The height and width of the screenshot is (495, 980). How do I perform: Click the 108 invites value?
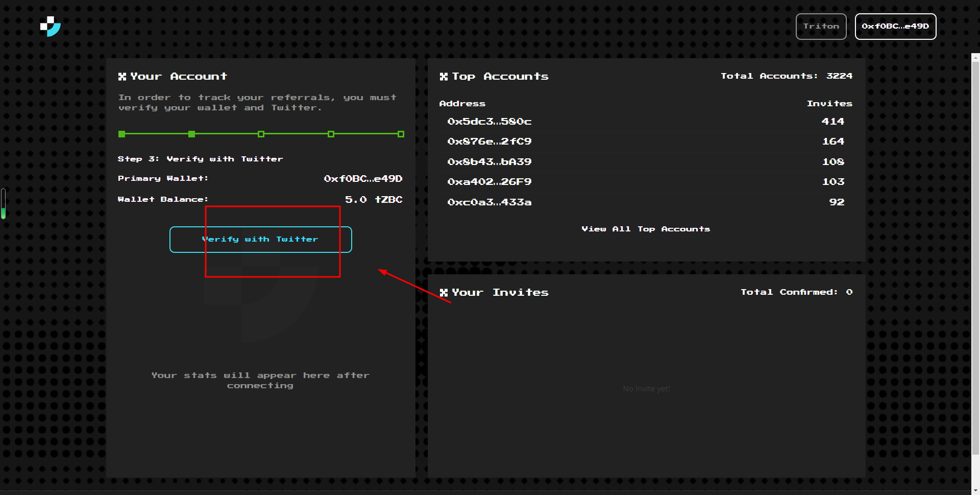pos(832,162)
